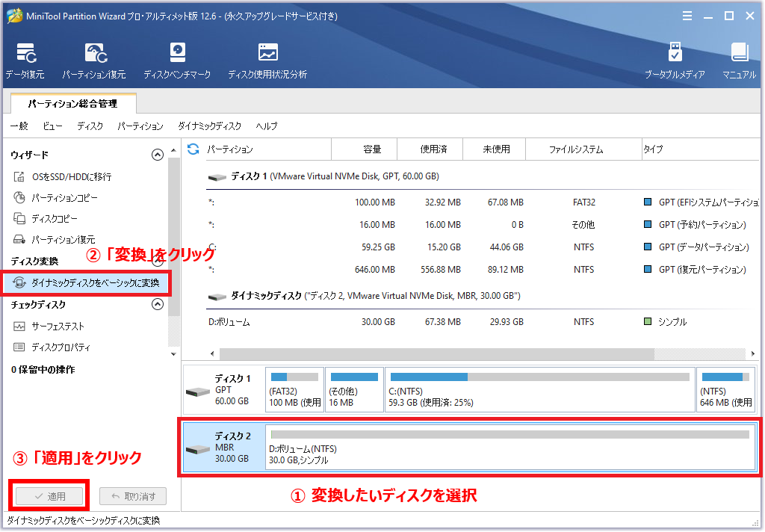Image resolution: width=765 pixels, height=532 pixels.
Task: Select the D:ボリューム row in list
Action: [483, 321]
